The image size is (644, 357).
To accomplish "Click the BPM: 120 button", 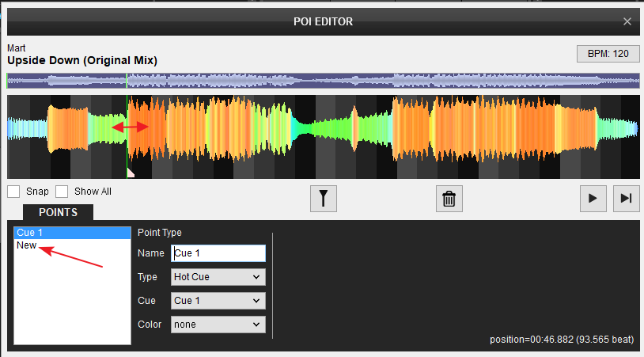I will click(x=608, y=53).
